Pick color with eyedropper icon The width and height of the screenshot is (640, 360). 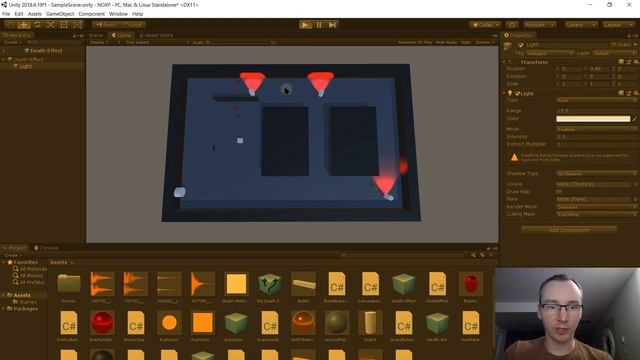click(634, 119)
